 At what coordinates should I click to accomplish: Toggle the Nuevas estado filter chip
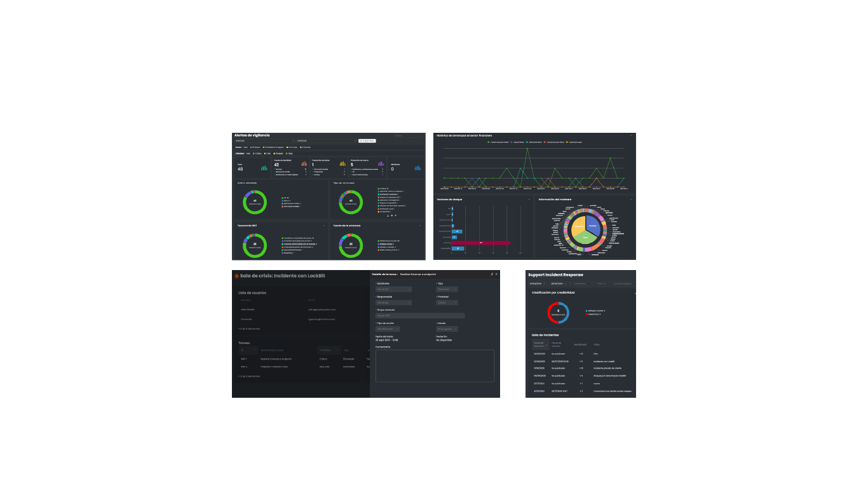255,147
